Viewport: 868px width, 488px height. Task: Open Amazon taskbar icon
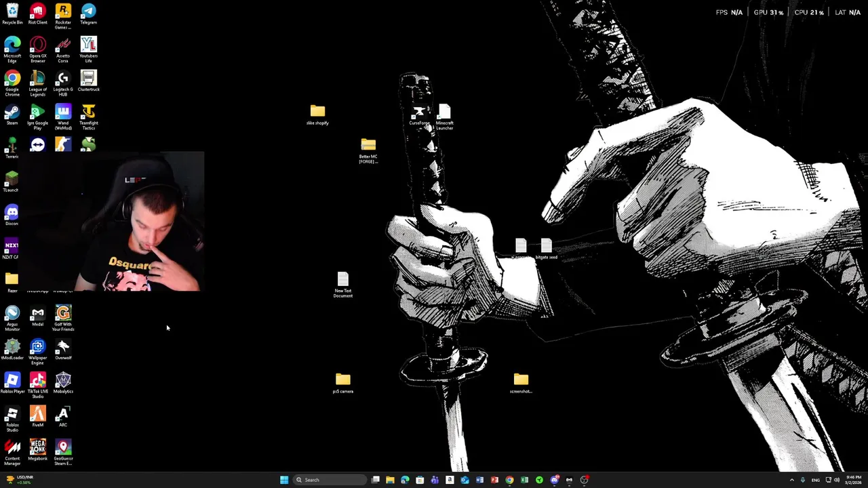450,480
